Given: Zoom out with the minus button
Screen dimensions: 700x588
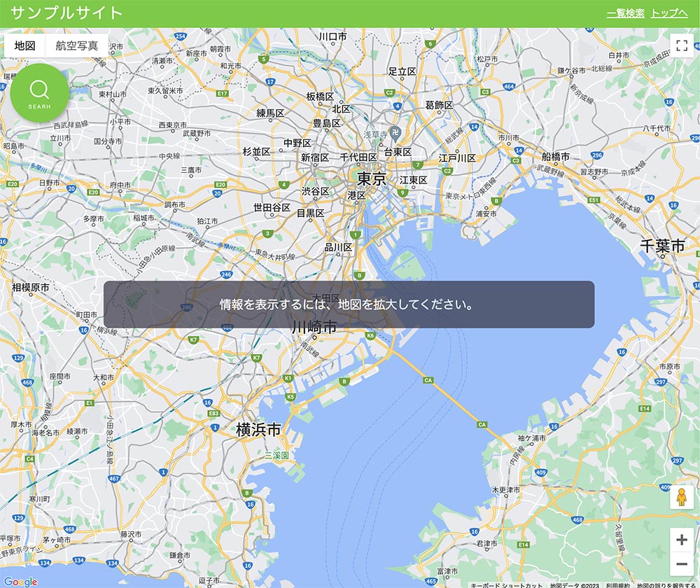Looking at the screenshot, I should pyautogui.click(x=682, y=564).
